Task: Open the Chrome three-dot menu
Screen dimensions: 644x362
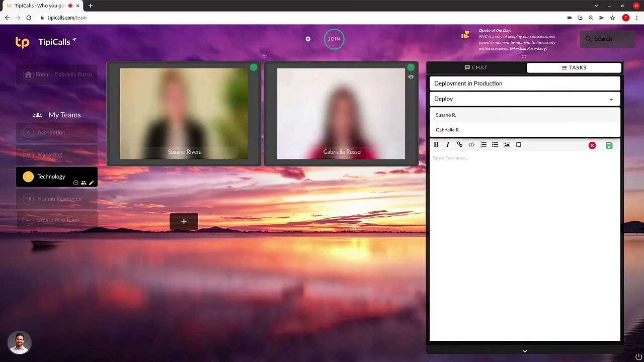Action: [636, 18]
